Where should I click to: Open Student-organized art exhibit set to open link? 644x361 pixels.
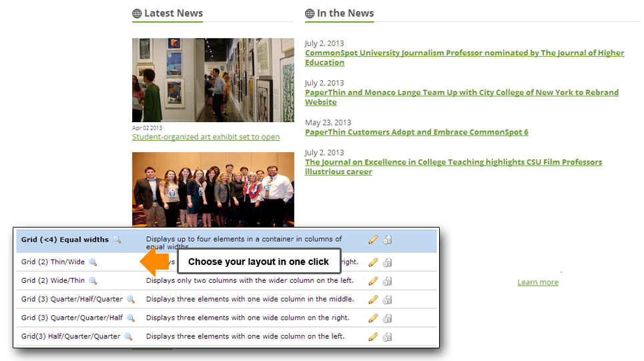point(206,137)
